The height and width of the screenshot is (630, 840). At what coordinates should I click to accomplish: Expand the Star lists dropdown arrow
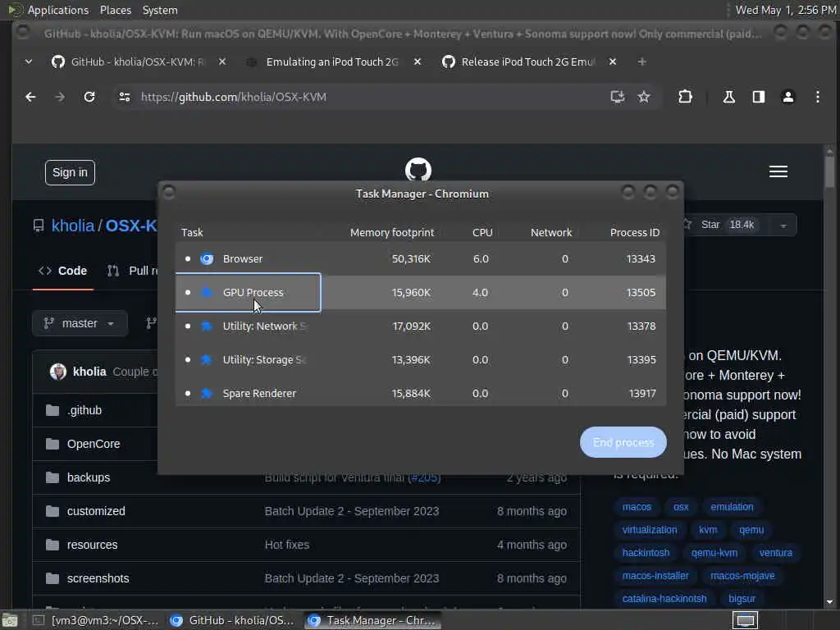tap(783, 226)
